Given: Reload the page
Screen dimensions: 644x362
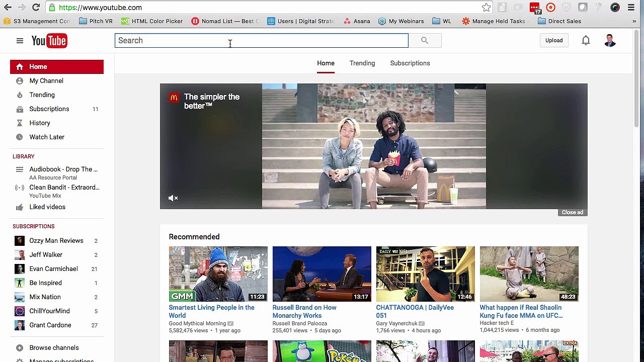Looking at the screenshot, I should (36, 8).
